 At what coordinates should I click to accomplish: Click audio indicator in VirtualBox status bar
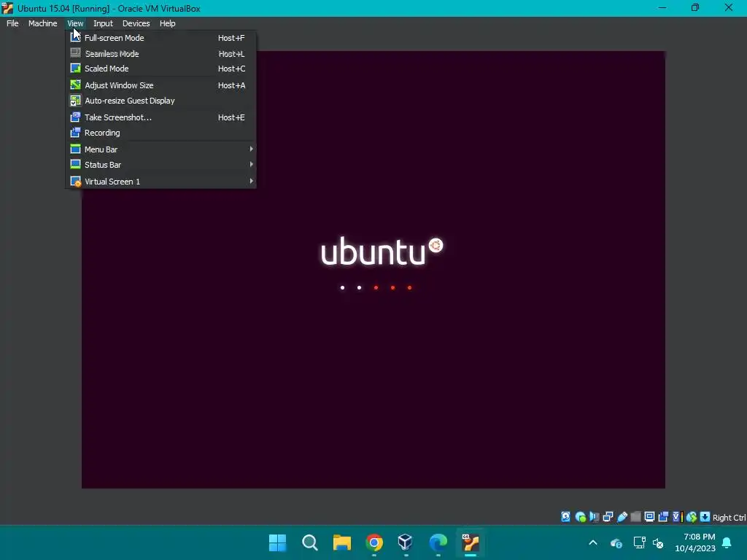point(594,517)
